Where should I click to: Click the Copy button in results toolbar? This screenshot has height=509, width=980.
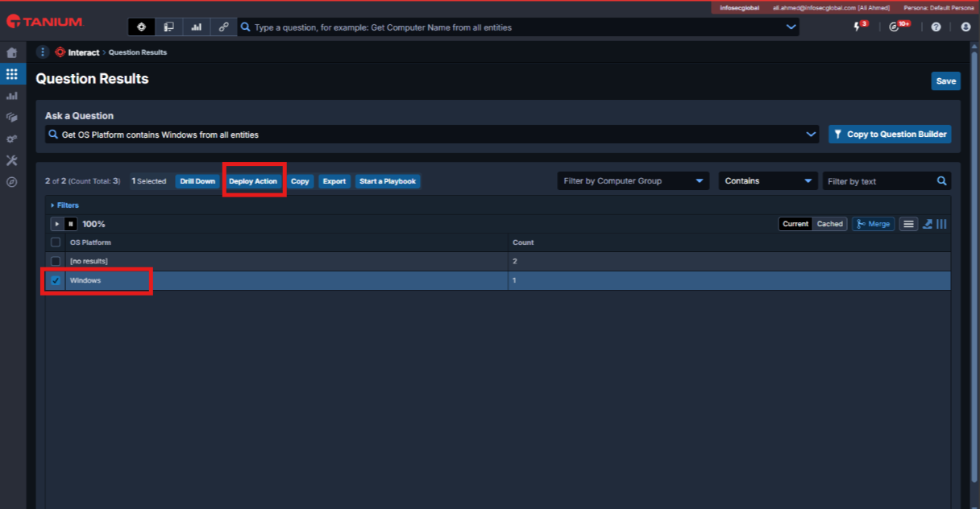(300, 181)
